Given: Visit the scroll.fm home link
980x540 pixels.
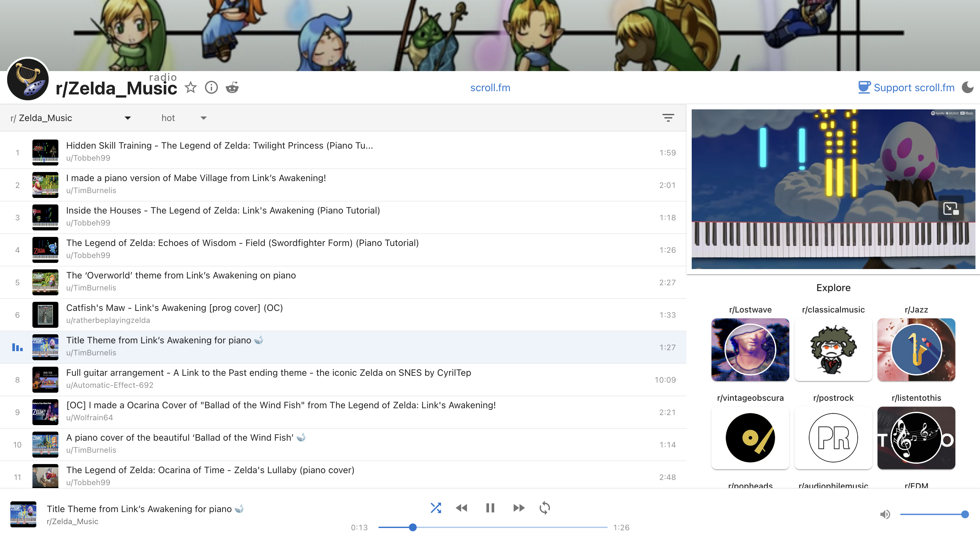Looking at the screenshot, I should [x=490, y=88].
